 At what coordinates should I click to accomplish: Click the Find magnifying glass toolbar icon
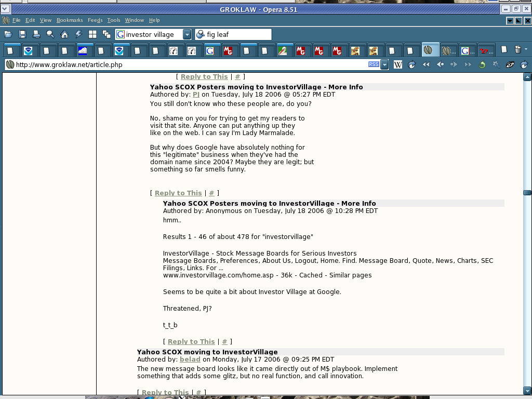coord(50,34)
